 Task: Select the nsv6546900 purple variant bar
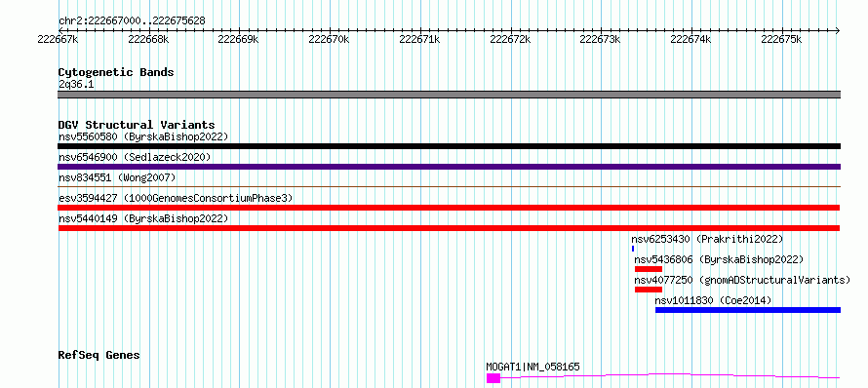[x=449, y=167]
